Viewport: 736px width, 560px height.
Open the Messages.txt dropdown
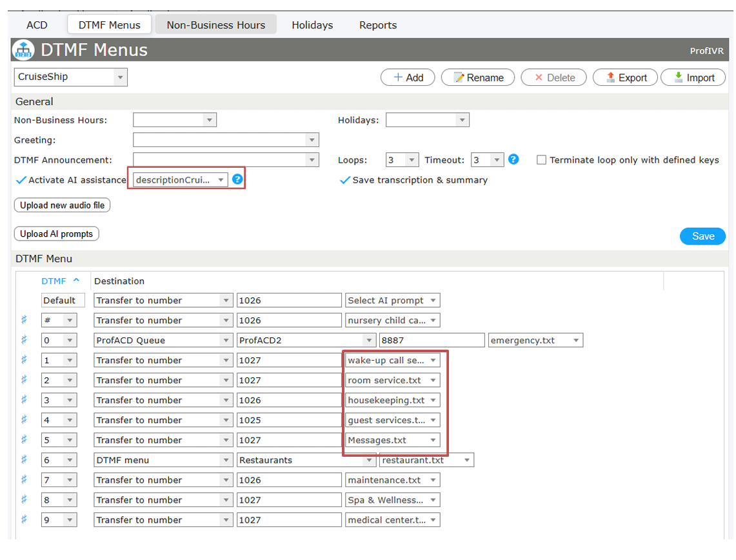tap(392, 440)
